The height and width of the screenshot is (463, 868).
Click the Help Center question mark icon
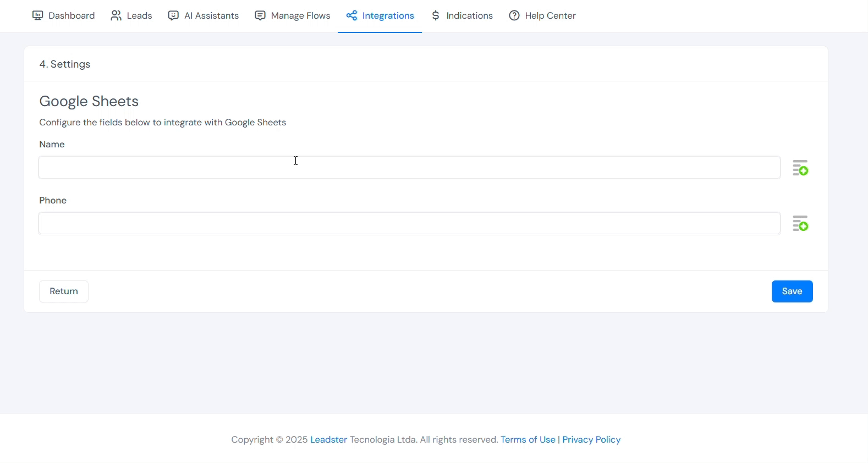[x=514, y=15]
